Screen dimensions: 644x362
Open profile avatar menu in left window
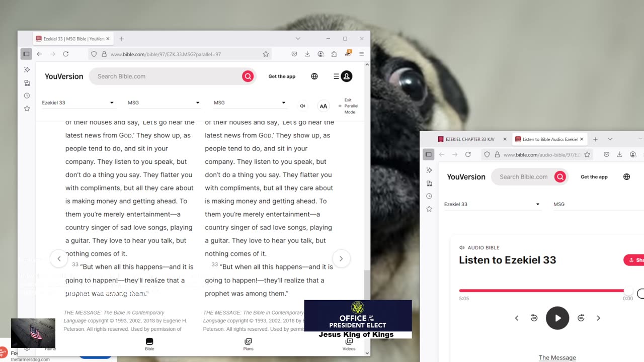[x=347, y=76]
